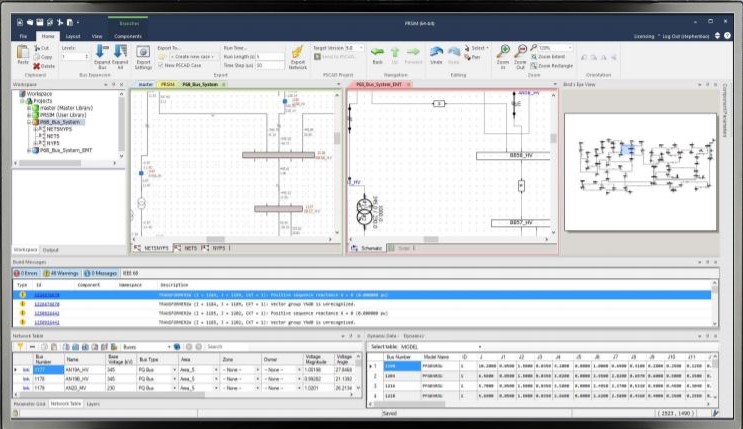The image size is (743, 429).
Task: Switch to the Parameter Grid tab
Action: tap(30, 404)
